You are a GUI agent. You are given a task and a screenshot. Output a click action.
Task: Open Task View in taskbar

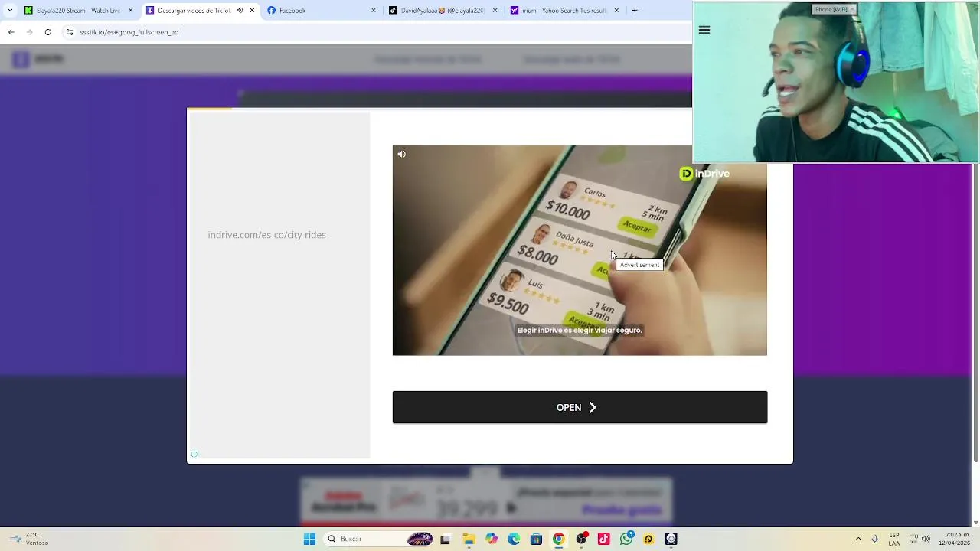click(x=445, y=539)
